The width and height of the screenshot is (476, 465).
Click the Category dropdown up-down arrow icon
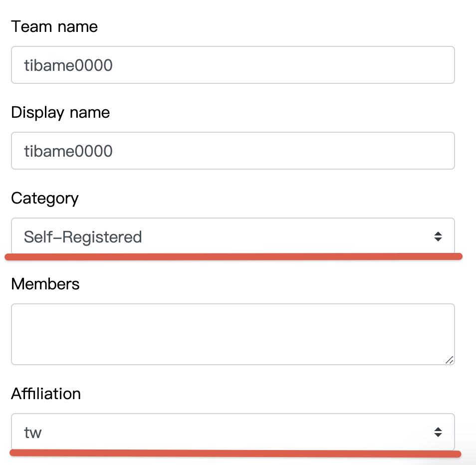(x=438, y=236)
